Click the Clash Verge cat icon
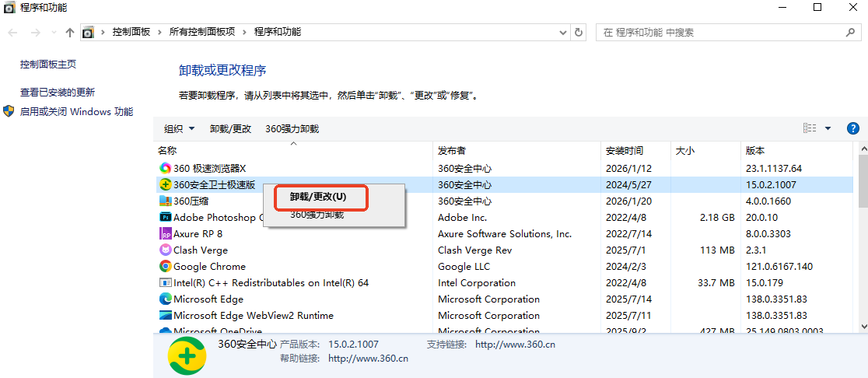Viewport: 868px width, 378px height. (x=166, y=250)
